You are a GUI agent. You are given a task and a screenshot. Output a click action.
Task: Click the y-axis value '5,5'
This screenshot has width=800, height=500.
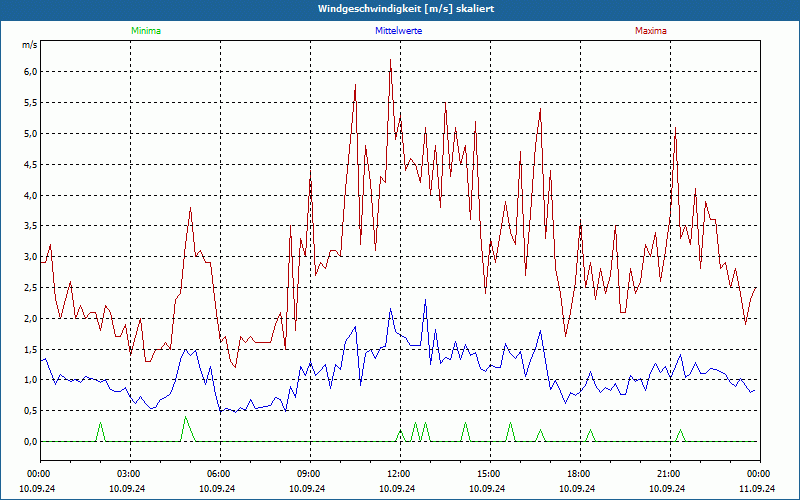tap(31, 103)
